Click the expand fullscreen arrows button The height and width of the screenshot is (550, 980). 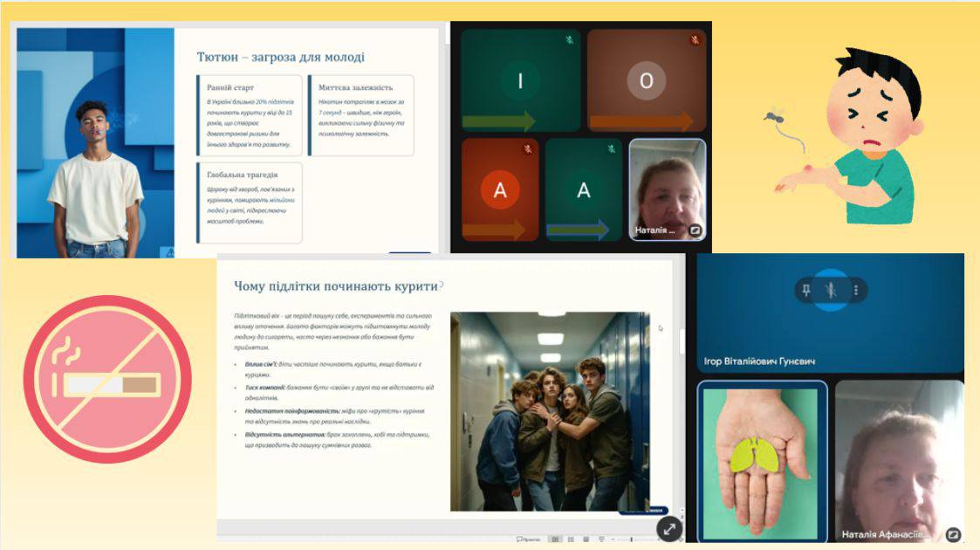[668, 528]
